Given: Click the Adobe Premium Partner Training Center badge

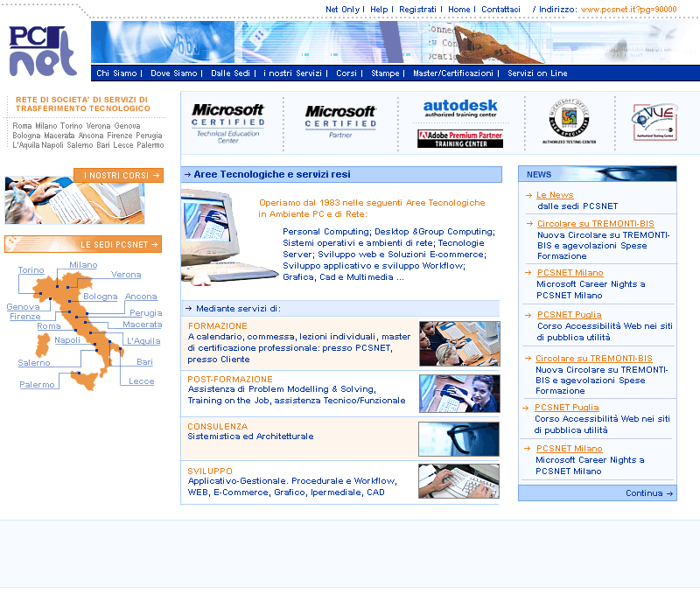Looking at the screenshot, I should (x=460, y=139).
